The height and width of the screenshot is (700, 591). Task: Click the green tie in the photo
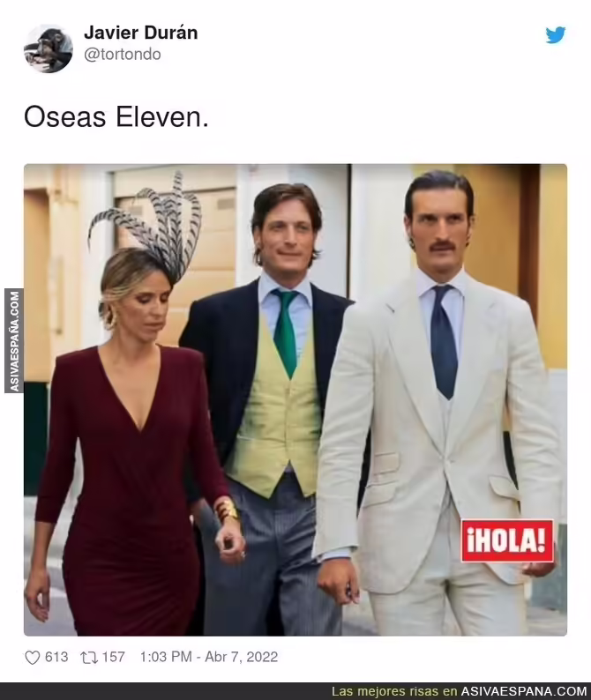coord(286,331)
